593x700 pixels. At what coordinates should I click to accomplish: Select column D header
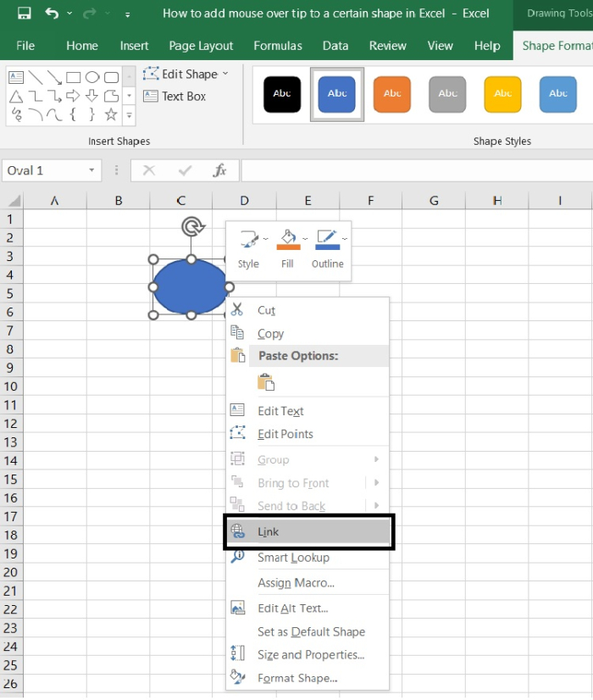[245, 201]
